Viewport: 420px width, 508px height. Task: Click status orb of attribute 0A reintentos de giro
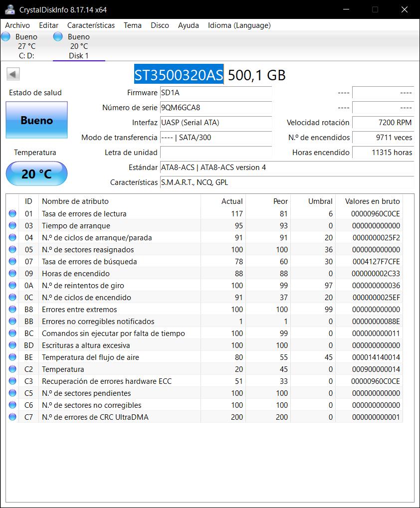[x=12, y=286]
